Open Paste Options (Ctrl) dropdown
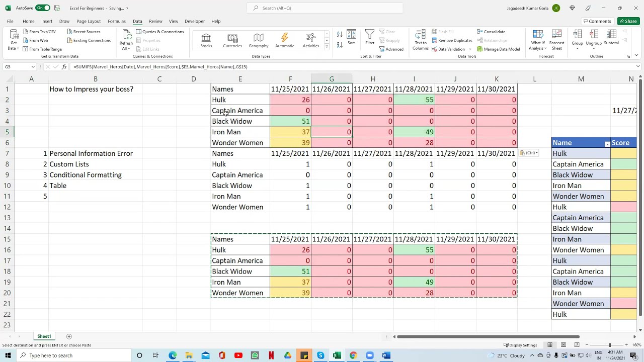Viewport: 644px width, 362px height. [529, 153]
